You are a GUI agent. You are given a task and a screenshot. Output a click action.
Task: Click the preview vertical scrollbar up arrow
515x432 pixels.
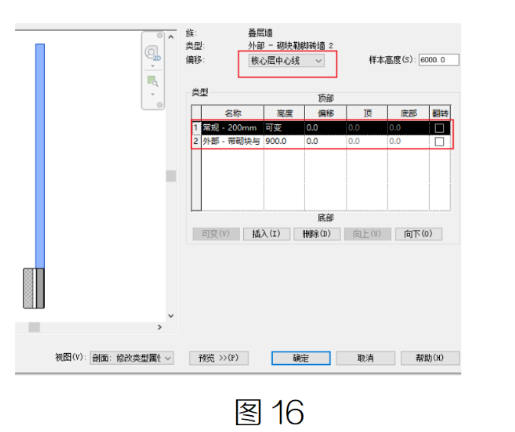click(x=171, y=37)
